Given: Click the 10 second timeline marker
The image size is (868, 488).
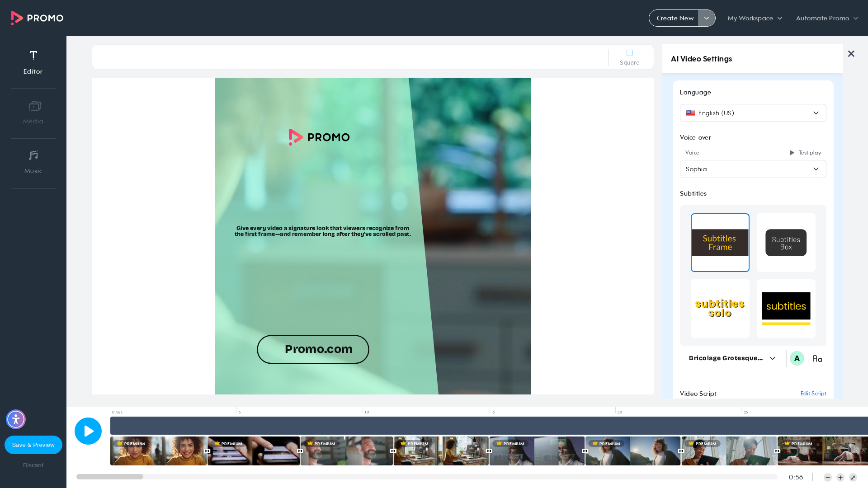Looking at the screenshot, I should [367, 412].
